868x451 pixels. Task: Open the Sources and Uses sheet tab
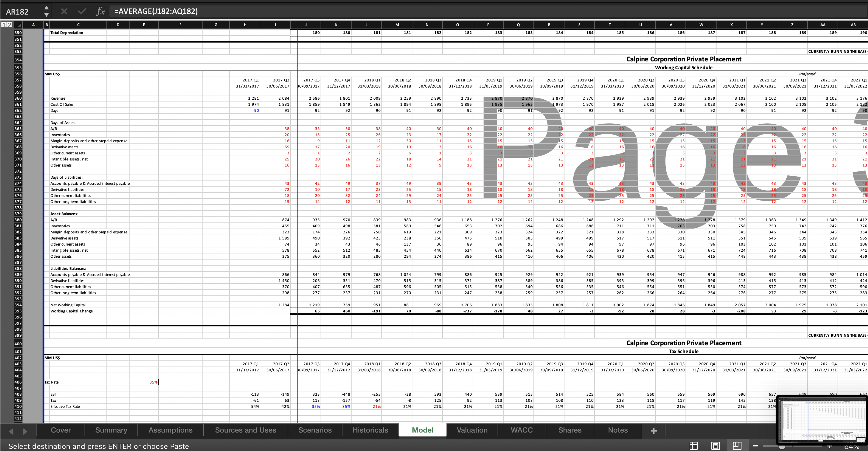[x=246, y=430]
